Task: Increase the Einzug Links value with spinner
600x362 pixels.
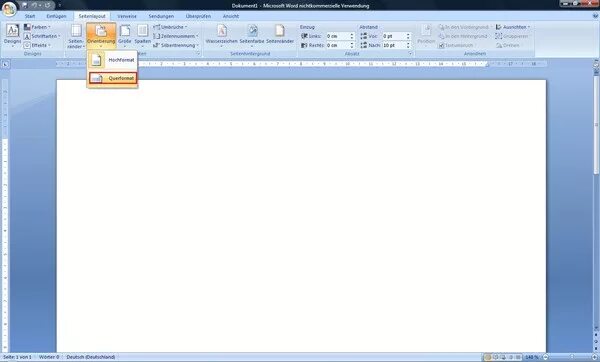Action: (x=352, y=34)
